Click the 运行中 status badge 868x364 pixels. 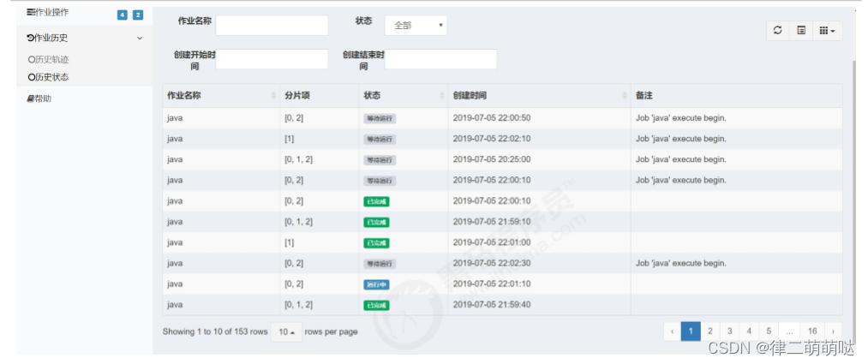(376, 284)
